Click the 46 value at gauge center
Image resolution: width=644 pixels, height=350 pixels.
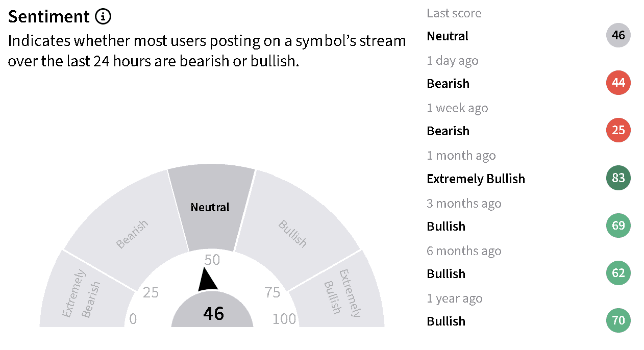(x=213, y=313)
